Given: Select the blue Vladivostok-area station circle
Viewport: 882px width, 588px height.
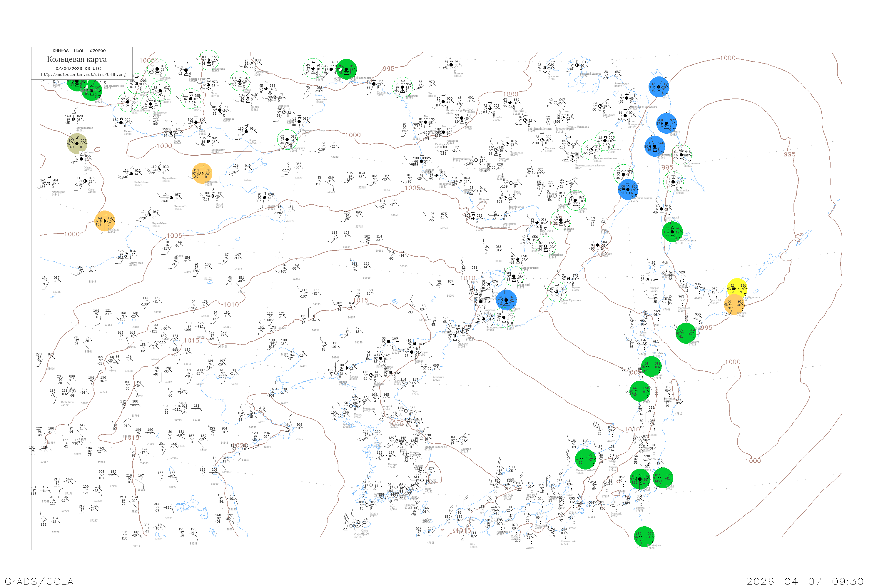Looking at the screenshot, I should [x=506, y=300].
